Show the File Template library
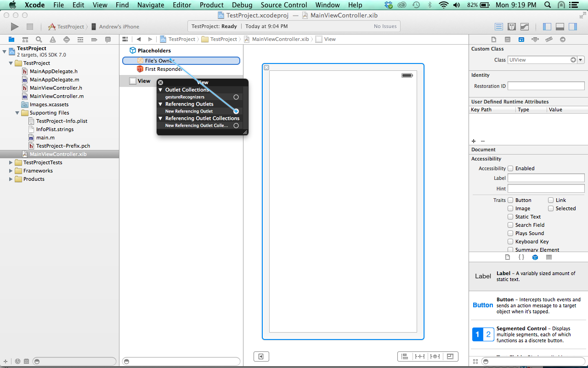The height and width of the screenshot is (368, 588). coord(508,257)
